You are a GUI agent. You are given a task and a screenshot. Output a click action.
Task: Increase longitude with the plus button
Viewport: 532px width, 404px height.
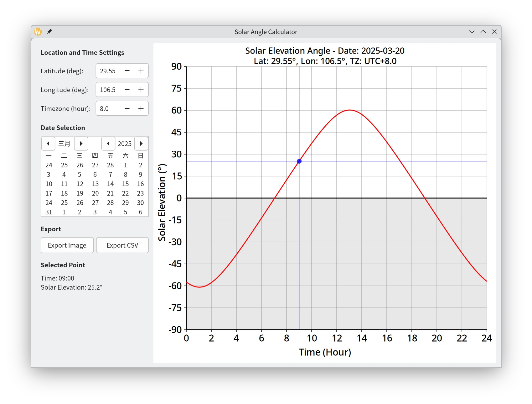coord(141,90)
